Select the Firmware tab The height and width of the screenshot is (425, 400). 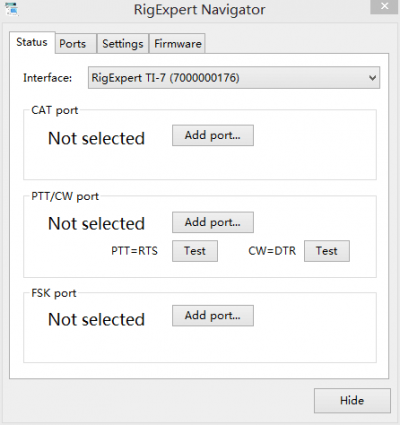pos(177,43)
